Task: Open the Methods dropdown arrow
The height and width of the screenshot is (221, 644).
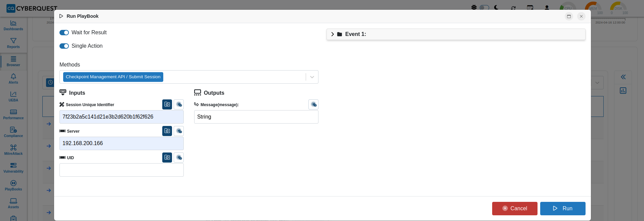Action: click(x=312, y=77)
